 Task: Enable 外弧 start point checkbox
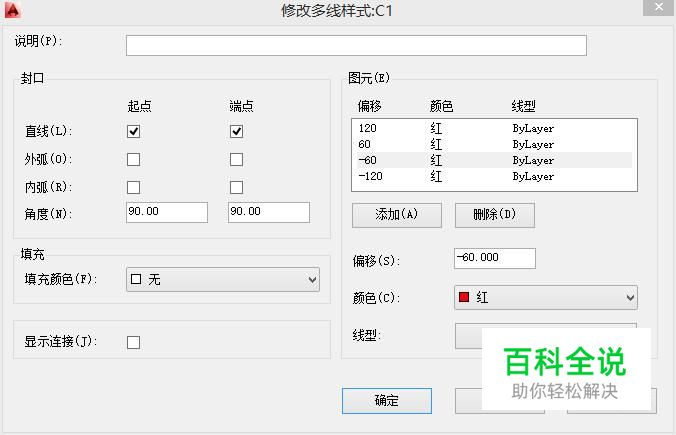pyautogui.click(x=134, y=160)
